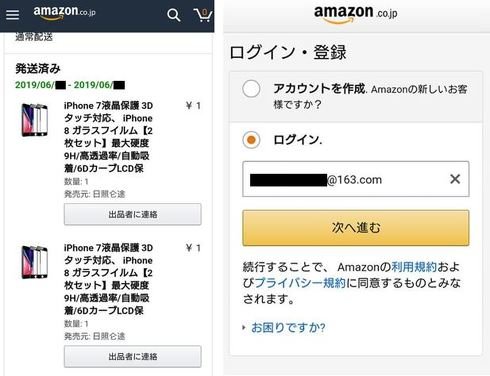The height and width of the screenshot is (376, 490).
Task: Click the email address input field
Action: (x=356, y=179)
